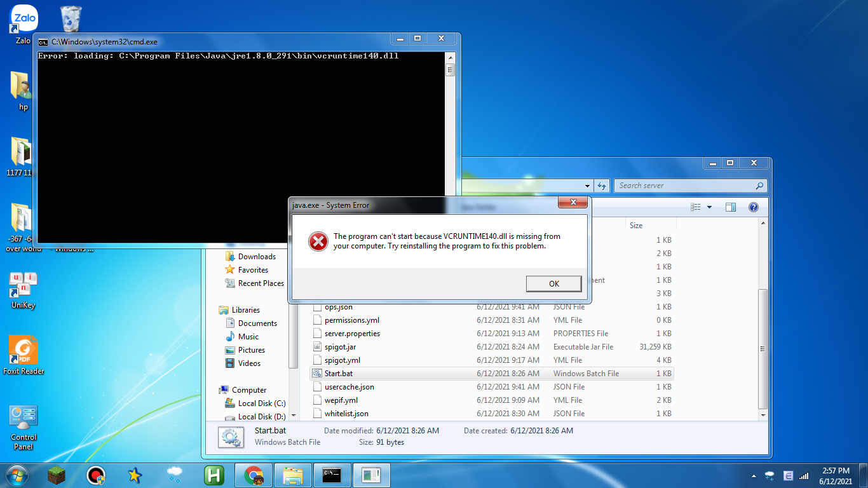Close the java.exe System Error dialog
The width and height of the screenshot is (868, 488).
[572, 202]
